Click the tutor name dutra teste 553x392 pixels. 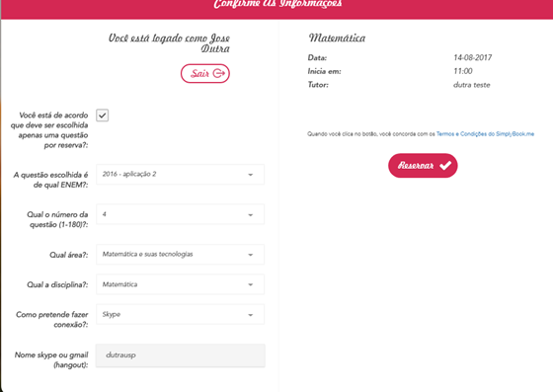pyautogui.click(x=472, y=85)
